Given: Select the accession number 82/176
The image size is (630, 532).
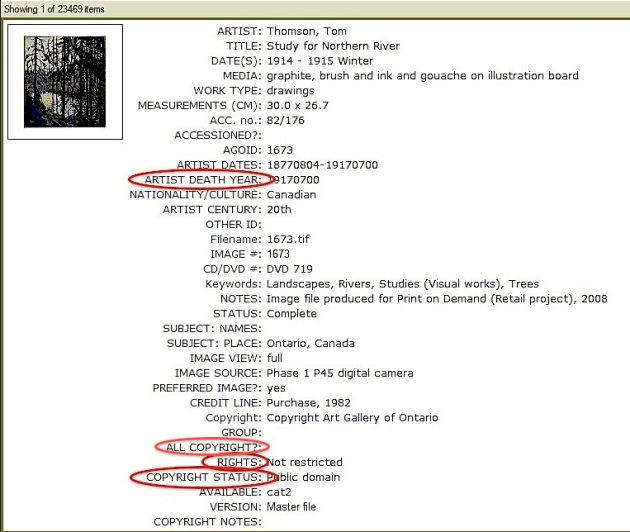Looking at the screenshot, I should tap(287, 120).
